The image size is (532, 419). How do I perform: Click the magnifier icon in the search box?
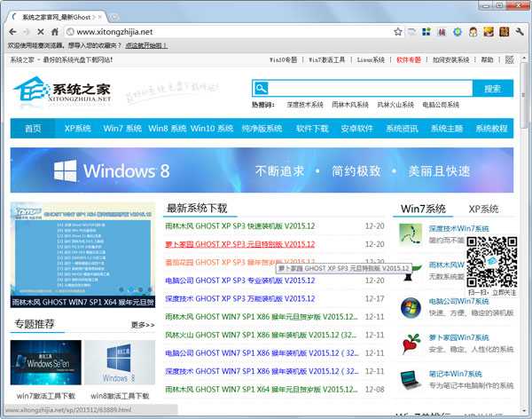point(261,88)
